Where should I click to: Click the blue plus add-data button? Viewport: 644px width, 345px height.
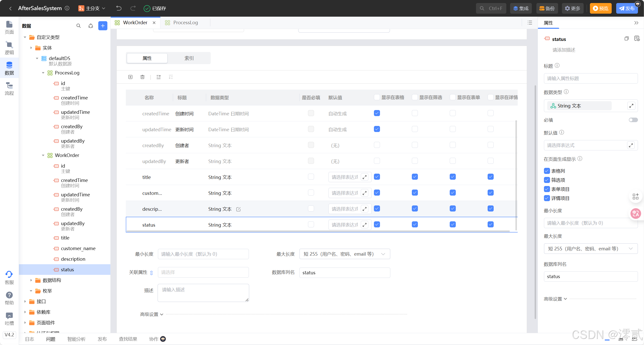pyautogui.click(x=103, y=26)
